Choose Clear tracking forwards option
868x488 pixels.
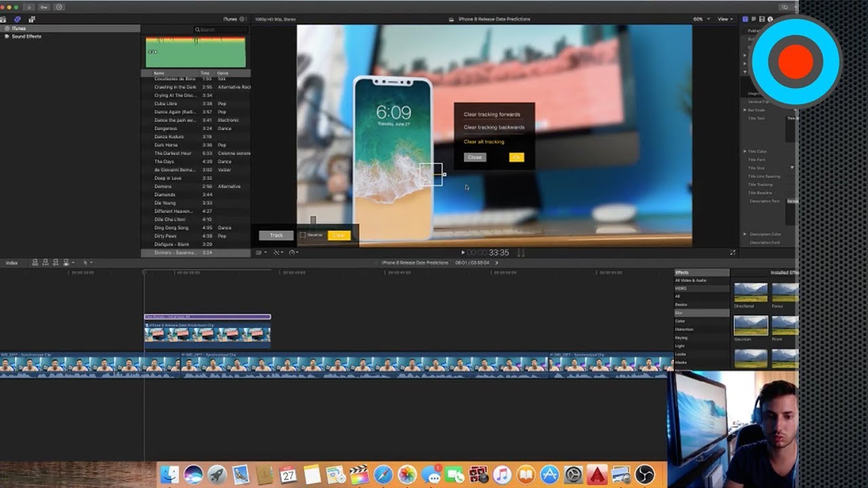pos(492,115)
